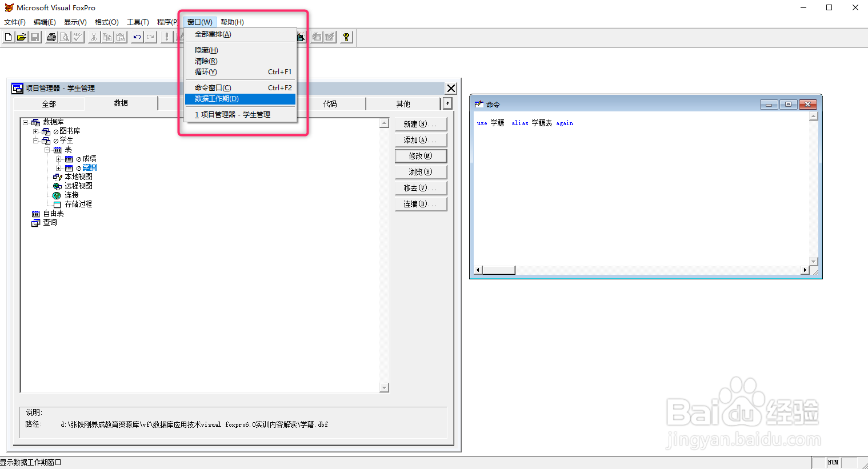
Task: Open the 工具(T) menu
Action: (138, 22)
